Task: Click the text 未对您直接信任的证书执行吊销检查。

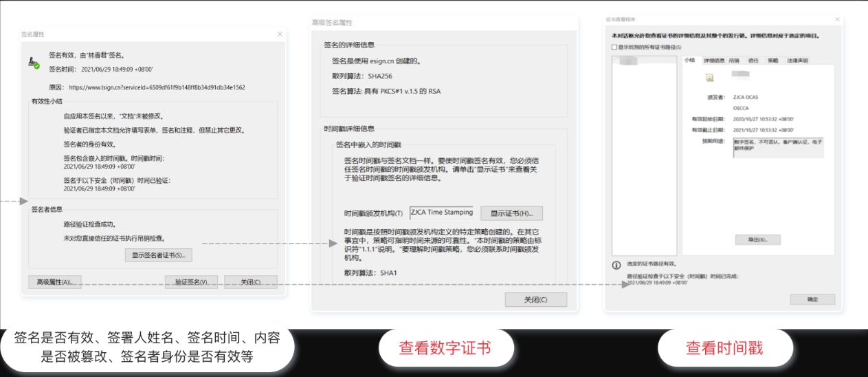Action: (x=114, y=238)
